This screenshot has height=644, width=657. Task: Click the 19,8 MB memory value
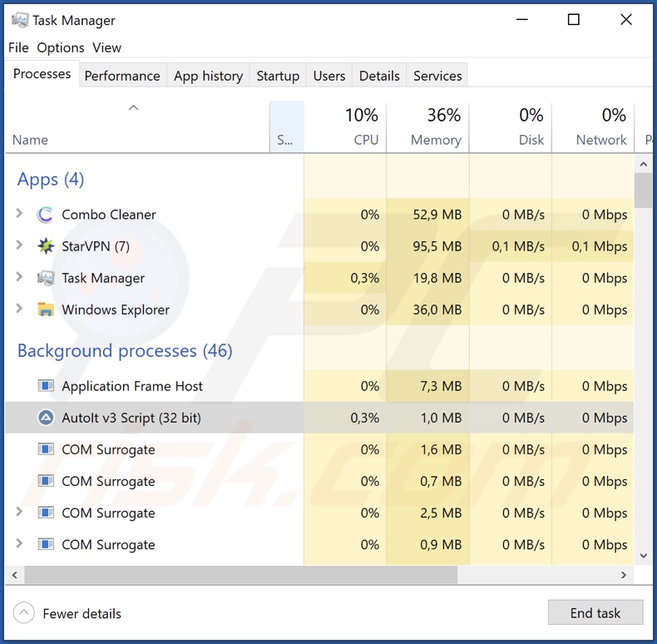pos(437,278)
